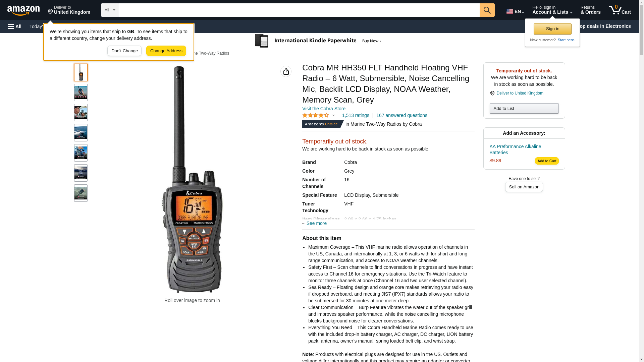Click the share icon on product image

286,71
